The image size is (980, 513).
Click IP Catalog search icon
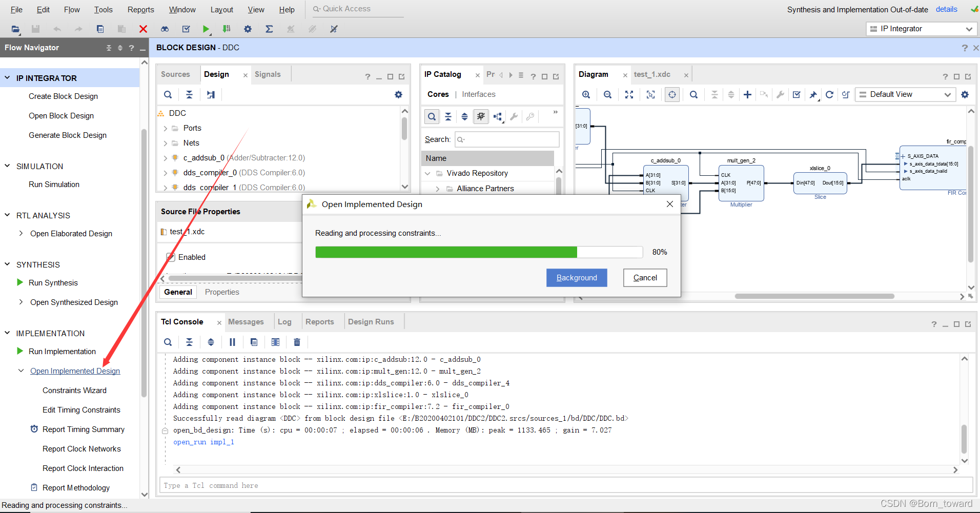432,117
